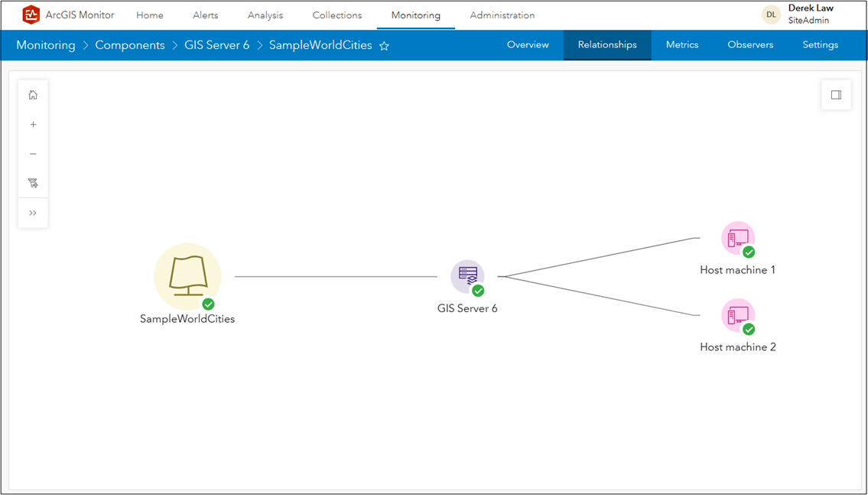The image size is (868, 495).
Task: Click the ArcGIS Monitor logo icon
Action: [31, 15]
